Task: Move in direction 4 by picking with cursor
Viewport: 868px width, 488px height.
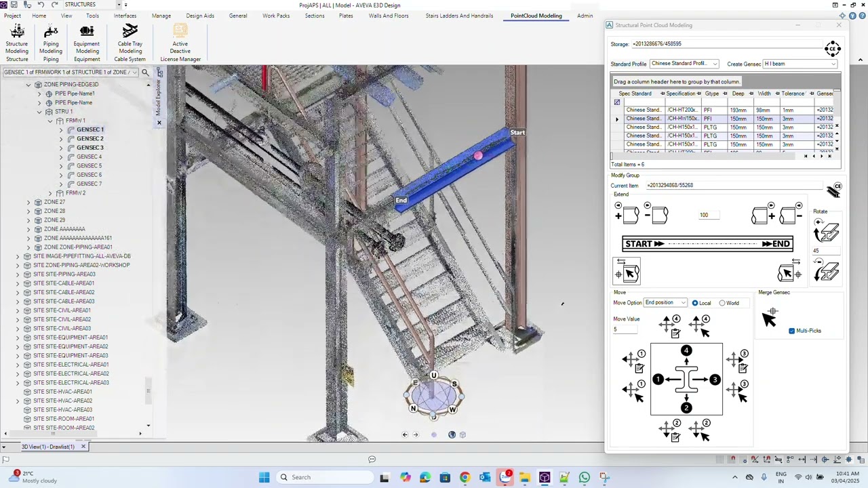Action: pyautogui.click(x=698, y=325)
